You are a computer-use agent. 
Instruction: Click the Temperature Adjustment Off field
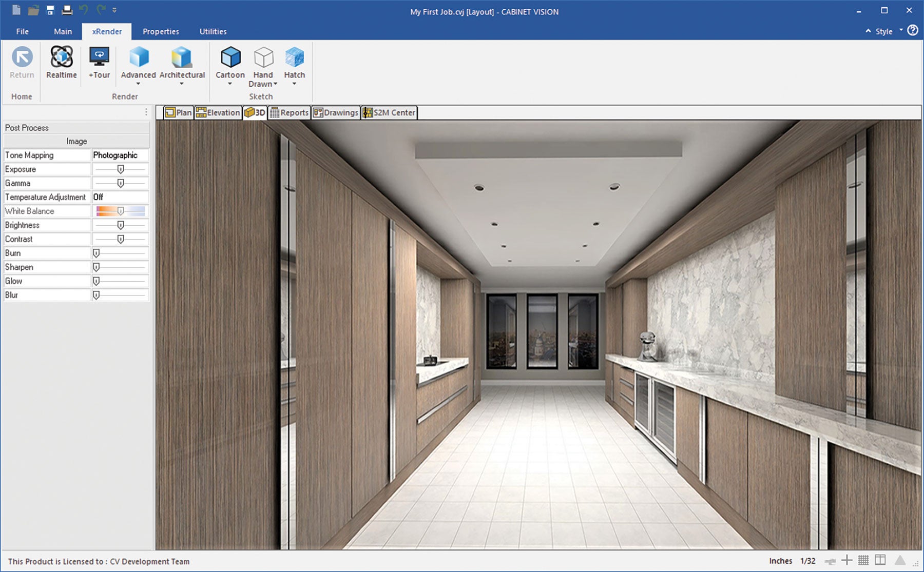(x=120, y=197)
